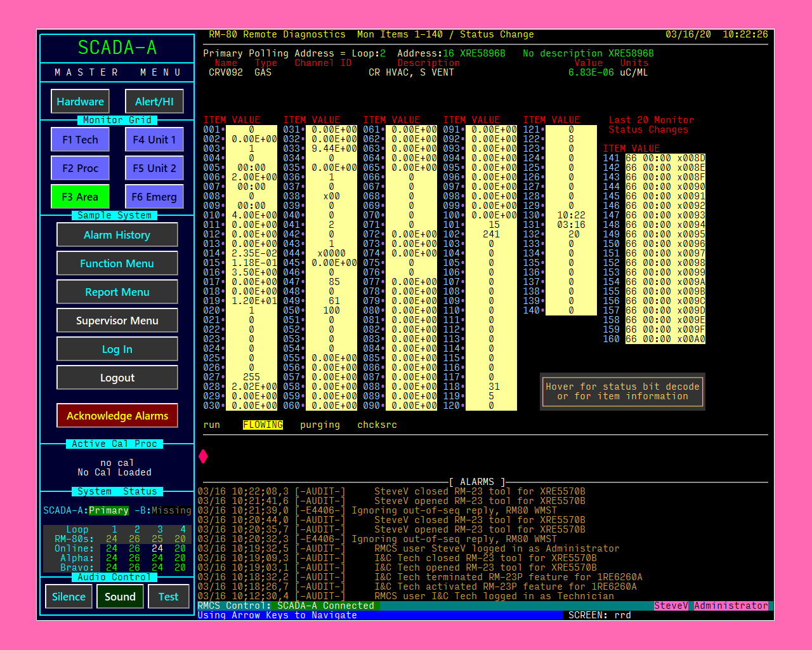Switch to F4 Unit 1 grid
This screenshot has height=650, width=812.
click(x=154, y=140)
